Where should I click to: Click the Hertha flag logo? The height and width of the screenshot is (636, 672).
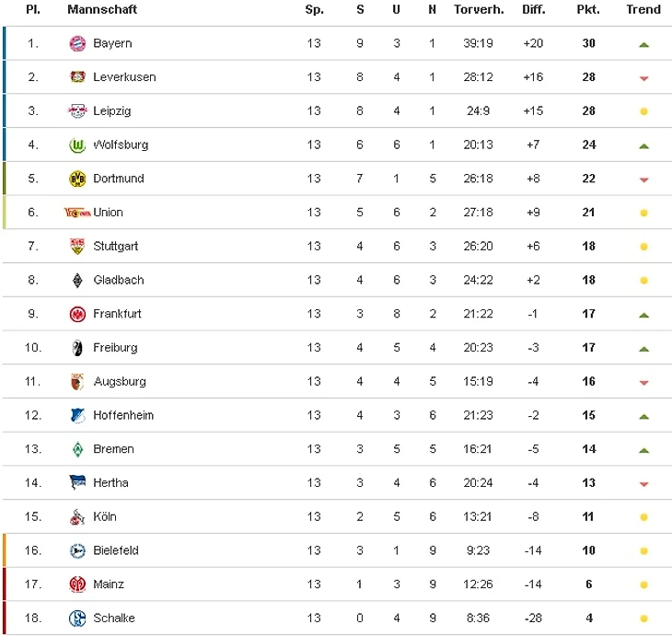pyautogui.click(x=77, y=482)
